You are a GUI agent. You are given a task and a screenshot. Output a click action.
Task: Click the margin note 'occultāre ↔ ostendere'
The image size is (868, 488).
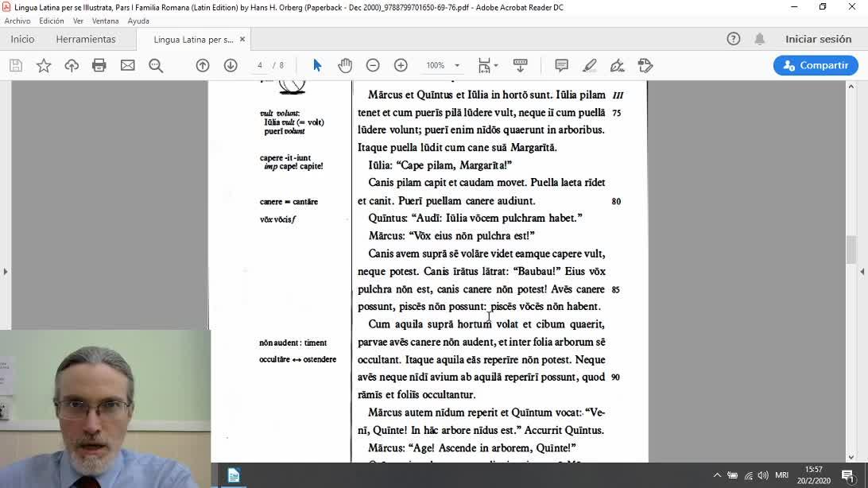[x=298, y=359]
